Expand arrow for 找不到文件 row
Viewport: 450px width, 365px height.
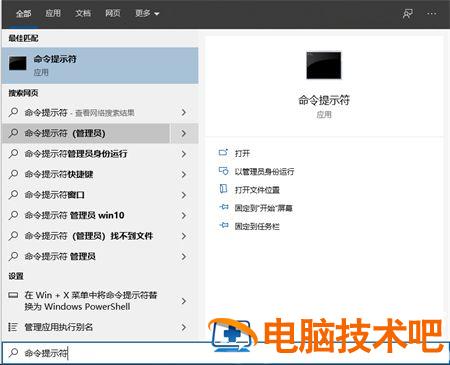pyautogui.click(x=184, y=236)
